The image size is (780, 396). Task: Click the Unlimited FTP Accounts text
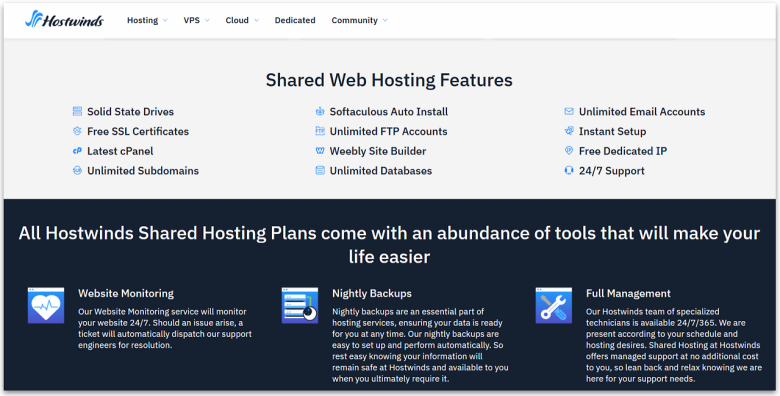389,131
